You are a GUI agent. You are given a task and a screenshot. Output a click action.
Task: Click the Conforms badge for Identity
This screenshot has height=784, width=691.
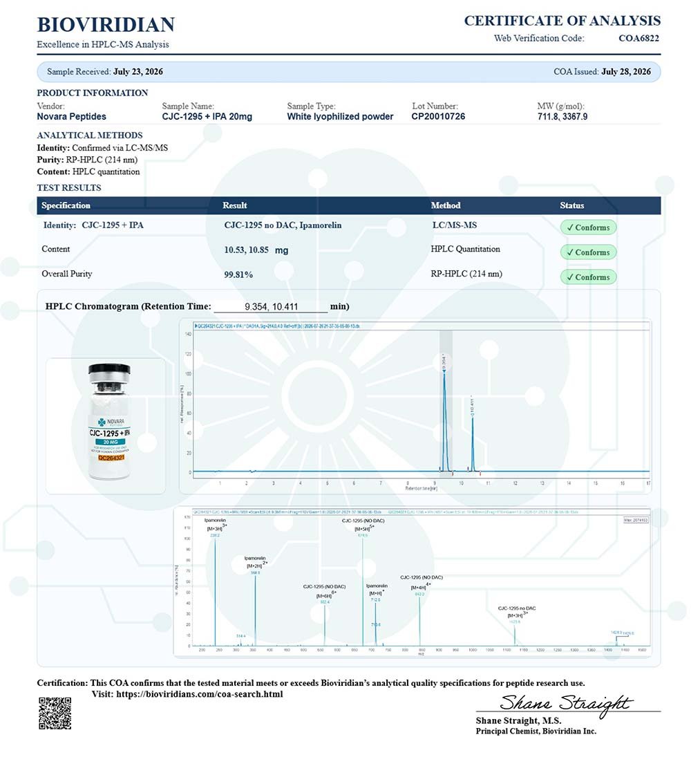pos(588,227)
